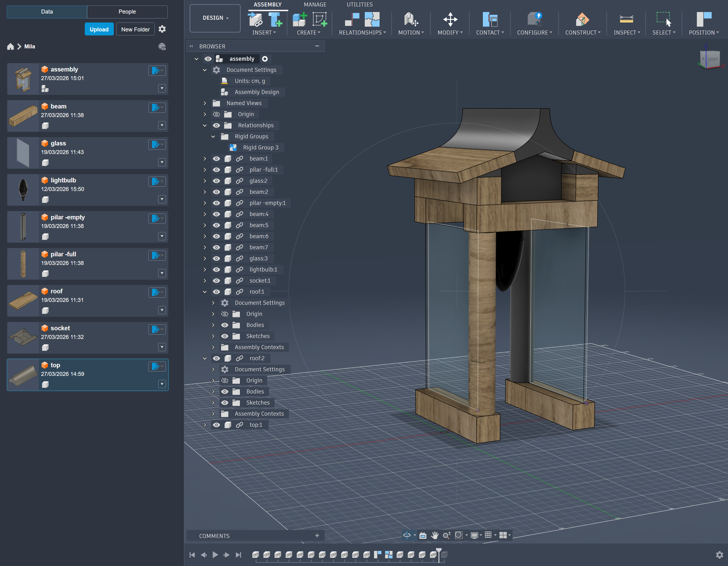Hide the lightbulb:1 component

(x=216, y=270)
